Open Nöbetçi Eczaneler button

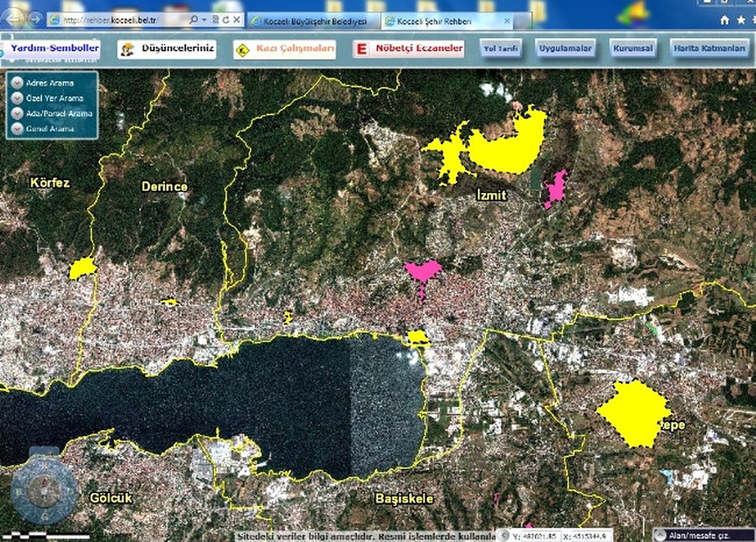point(408,50)
